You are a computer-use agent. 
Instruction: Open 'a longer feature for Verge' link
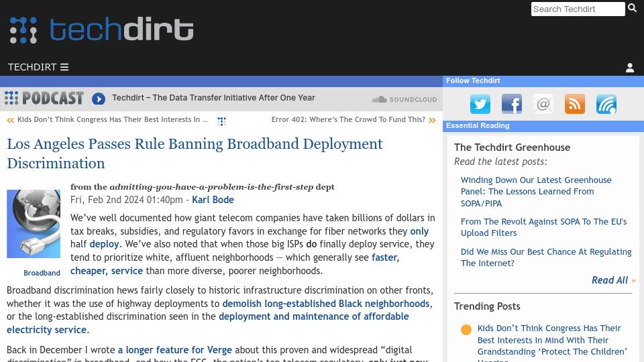(x=175, y=350)
